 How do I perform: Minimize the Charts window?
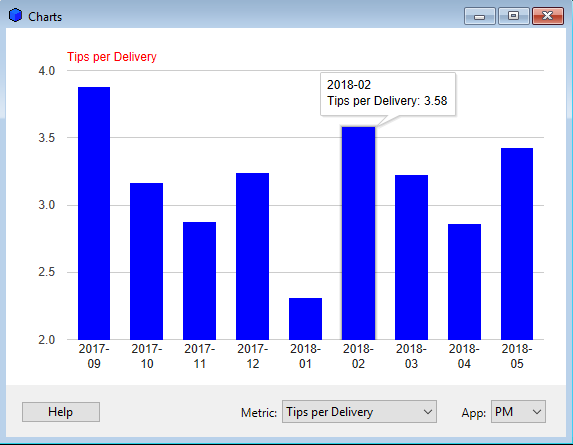coord(480,16)
